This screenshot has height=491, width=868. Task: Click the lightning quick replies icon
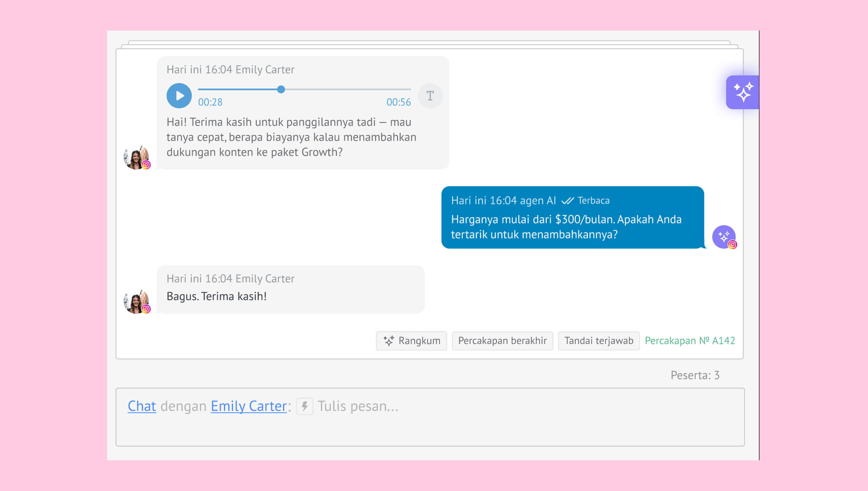(304, 406)
